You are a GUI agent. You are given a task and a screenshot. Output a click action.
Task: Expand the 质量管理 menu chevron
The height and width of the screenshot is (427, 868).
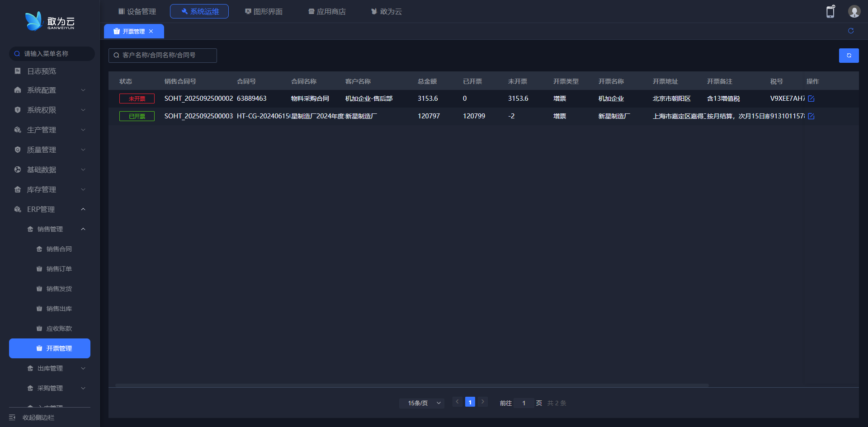(83, 150)
